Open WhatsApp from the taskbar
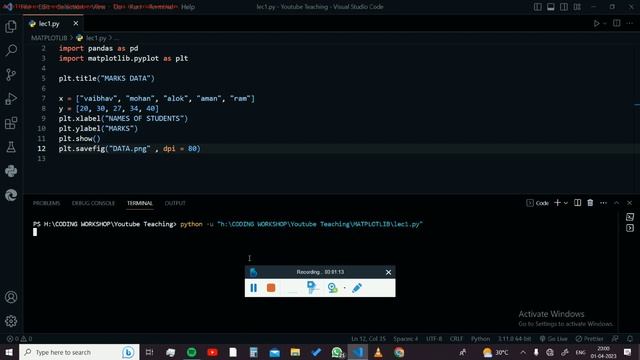This screenshot has width=640, height=360. tap(337, 352)
